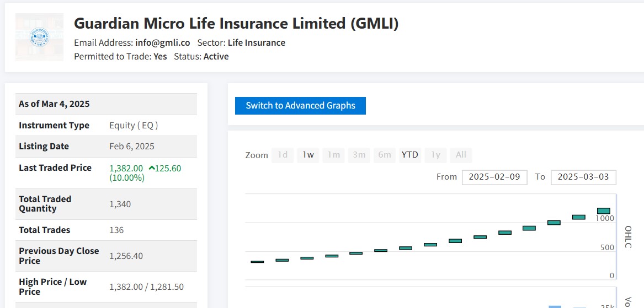Show All data in chart zoom
Viewport: 644px width, 308px height.
point(461,155)
